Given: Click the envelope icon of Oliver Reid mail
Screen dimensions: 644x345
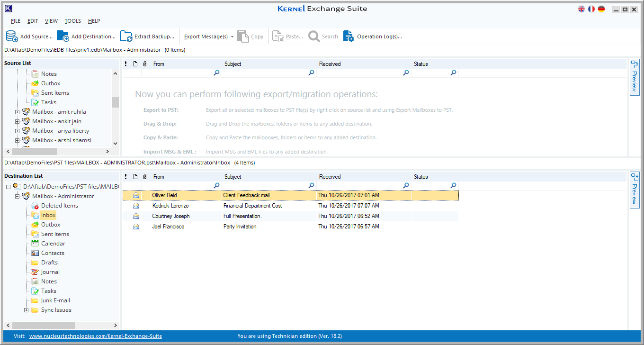Looking at the screenshot, I should (x=136, y=195).
